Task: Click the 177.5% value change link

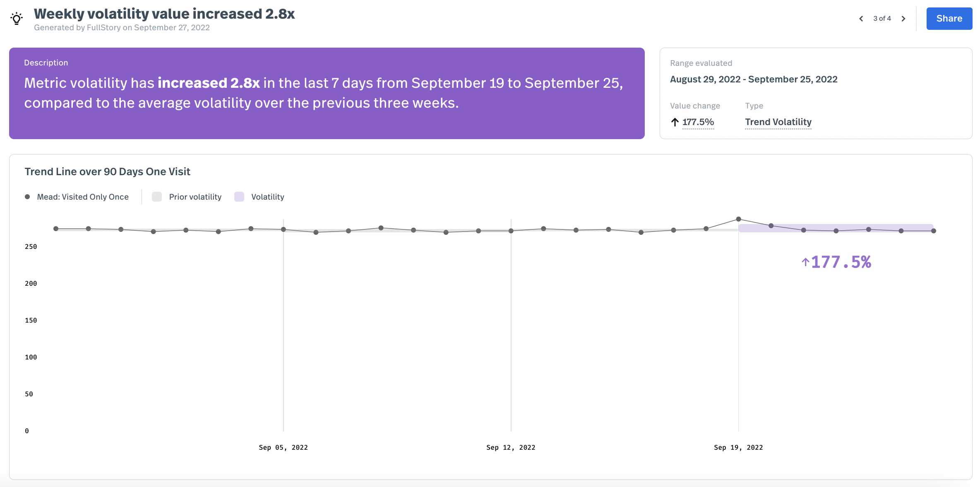Action: tap(698, 122)
